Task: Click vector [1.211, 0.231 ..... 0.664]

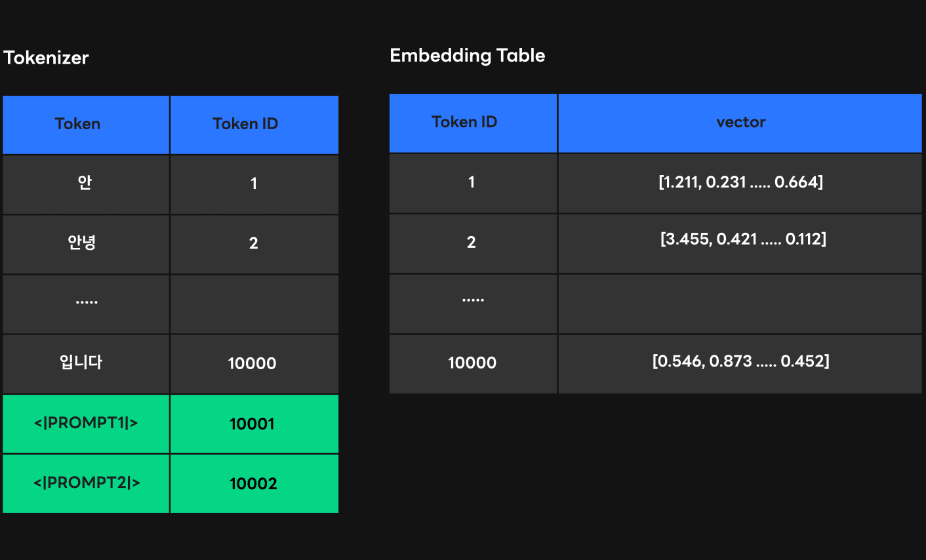Action: click(x=740, y=183)
